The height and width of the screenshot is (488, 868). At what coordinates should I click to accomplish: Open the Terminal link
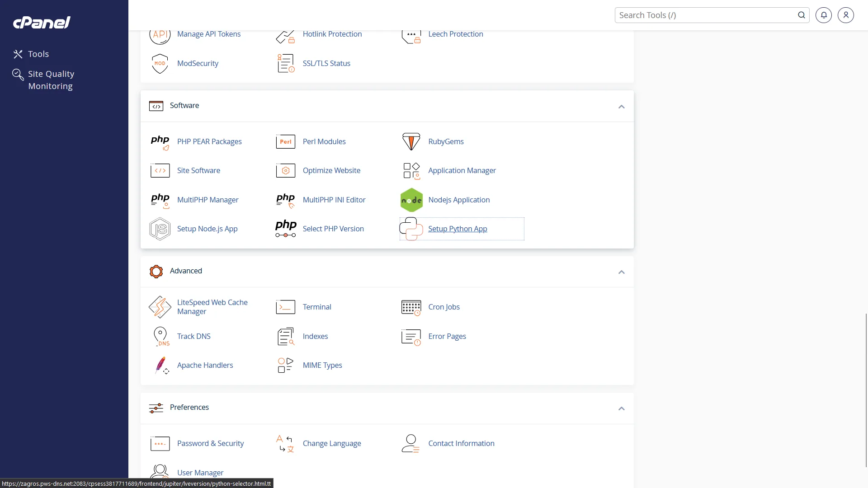[x=317, y=307]
